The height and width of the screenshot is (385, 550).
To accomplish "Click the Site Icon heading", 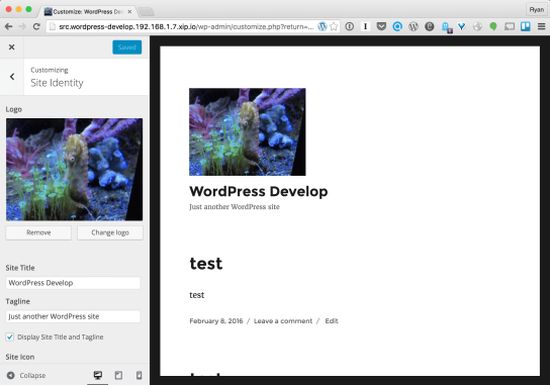I will (20, 357).
